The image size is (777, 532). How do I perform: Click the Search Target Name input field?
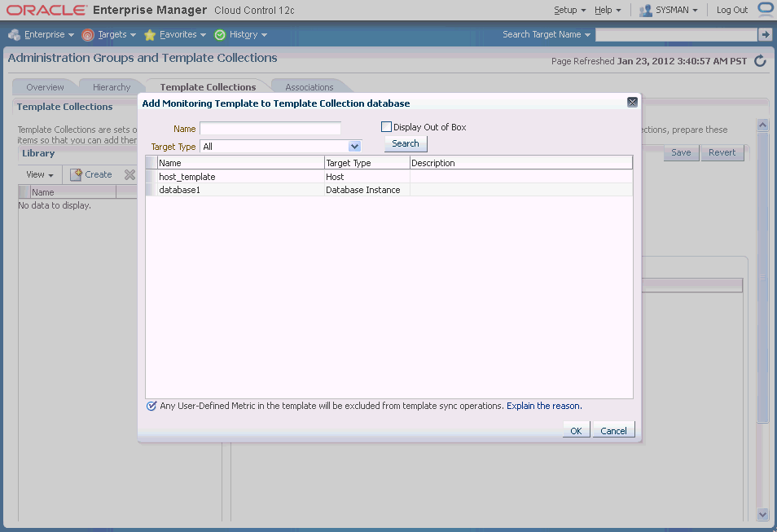click(676, 35)
